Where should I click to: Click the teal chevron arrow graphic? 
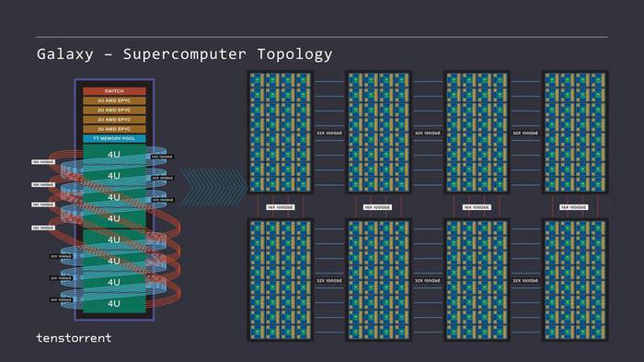coord(213,188)
